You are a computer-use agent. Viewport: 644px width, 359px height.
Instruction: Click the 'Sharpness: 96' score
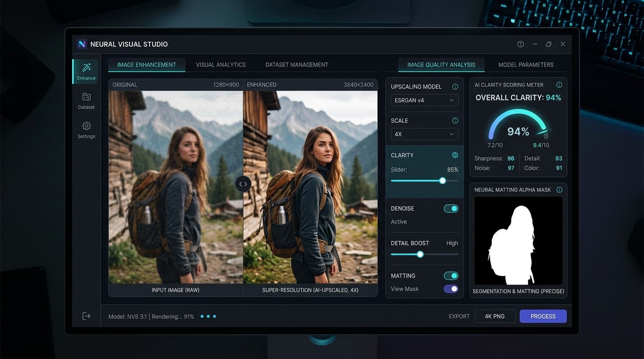pyautogui.click(x=494, y=158)
